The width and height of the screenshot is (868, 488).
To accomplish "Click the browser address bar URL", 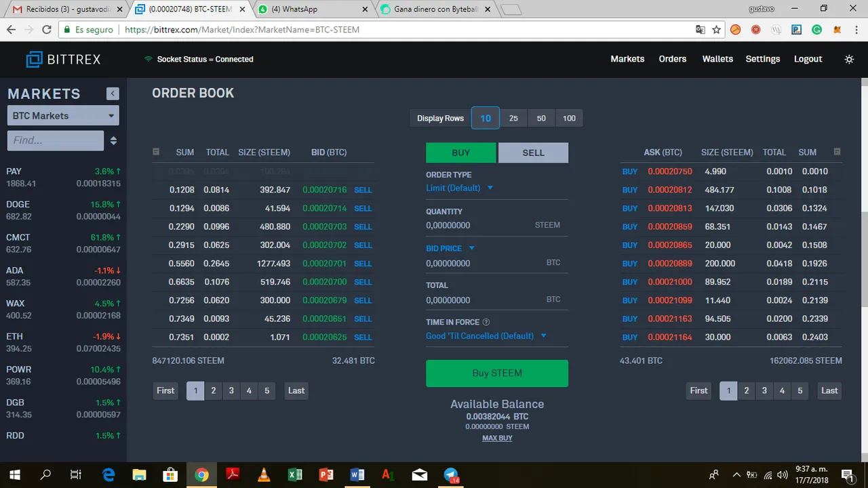I will pos(242,30).
